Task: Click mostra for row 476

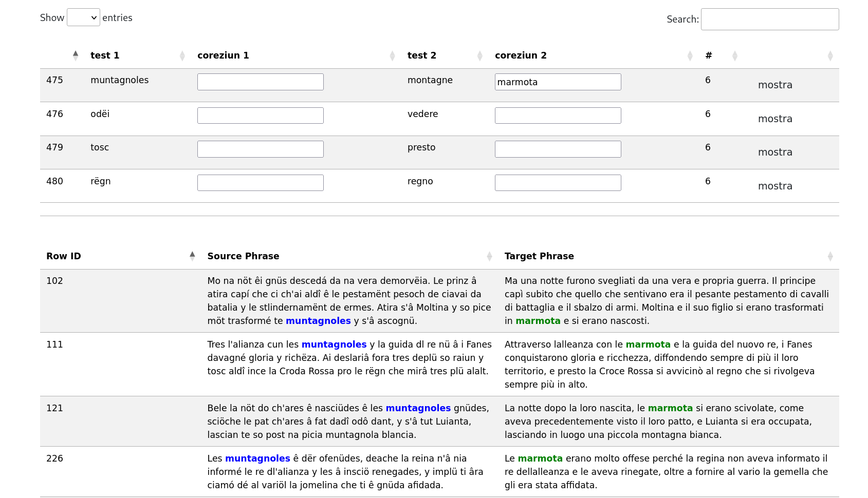Action: [775, 119]
